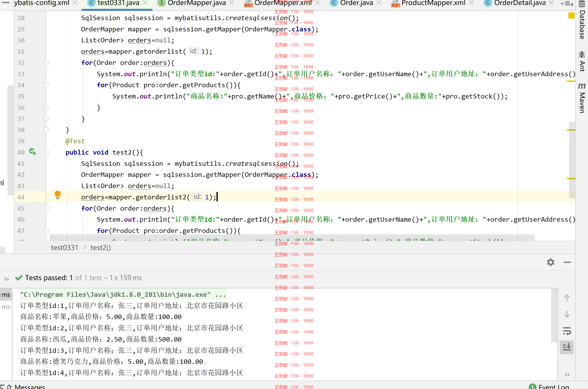
Task: Click the id: parameter hint on line 31
Action: coord(193,51)
